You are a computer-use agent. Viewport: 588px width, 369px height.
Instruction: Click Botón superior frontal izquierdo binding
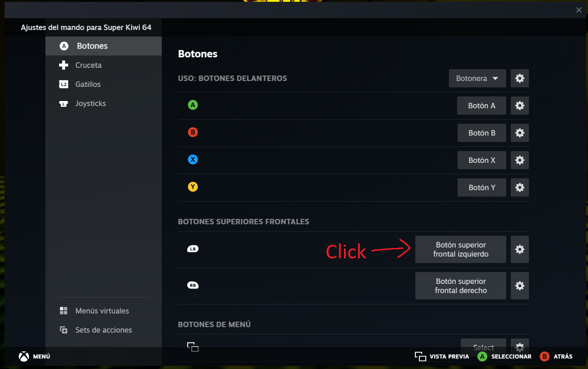[460, 249]
